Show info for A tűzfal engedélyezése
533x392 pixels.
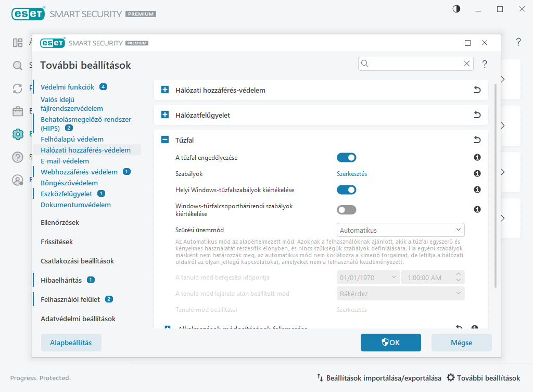pyautogui.click(x=477, y=157)
